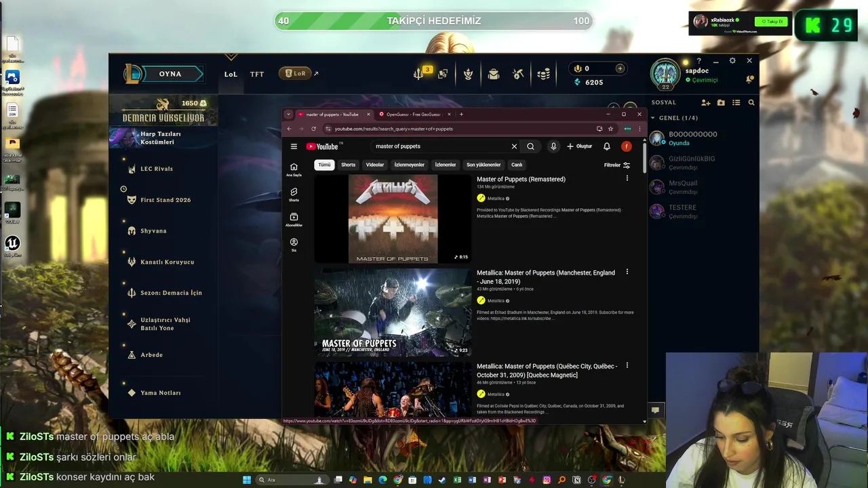Open the Collection backpack icon in League client

pyautogui.click(x=494, y=74)
